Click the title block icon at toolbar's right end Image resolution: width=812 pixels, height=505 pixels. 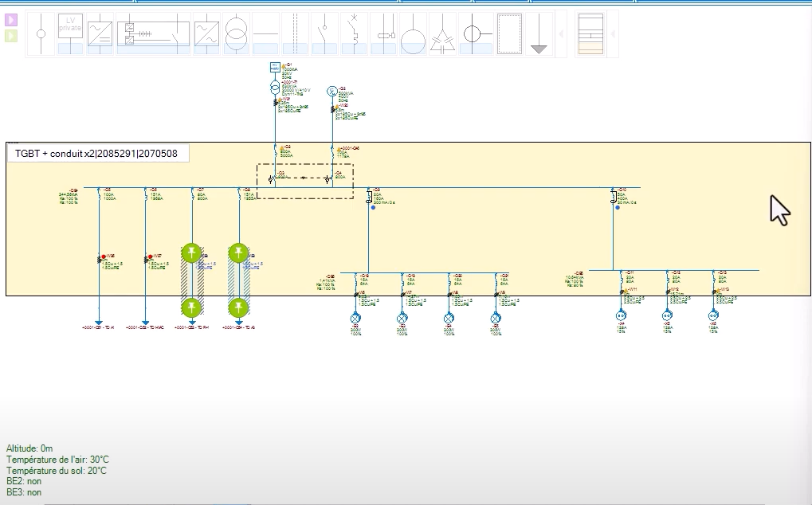[590, 33]
